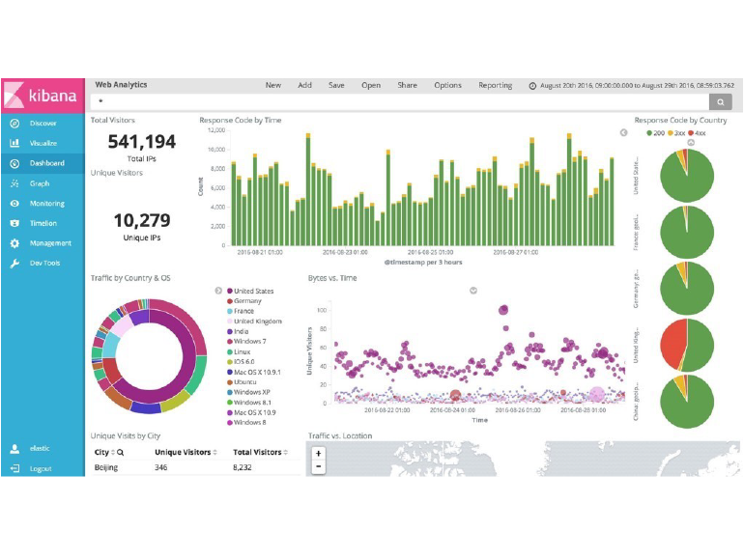The height and width of the screenshot is (560, 744).
Task: Toggle the Linux legend entry
Action: (239, 351)
